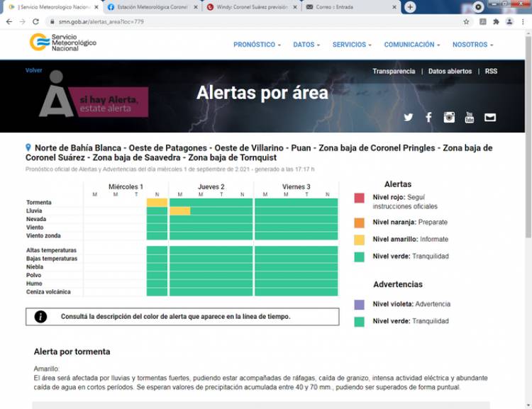Viewport: 532px width, 409px height.
Task: Click the page vertical scrollbar
Action: point(528,135)
